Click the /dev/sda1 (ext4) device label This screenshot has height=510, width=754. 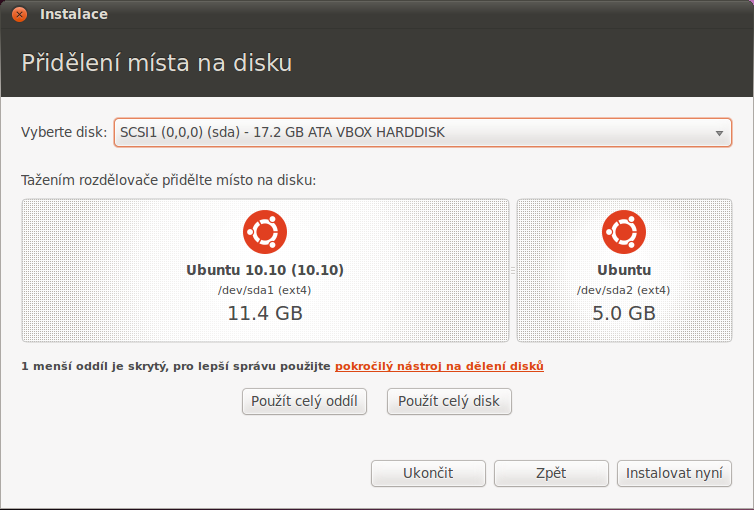point(265,290)
